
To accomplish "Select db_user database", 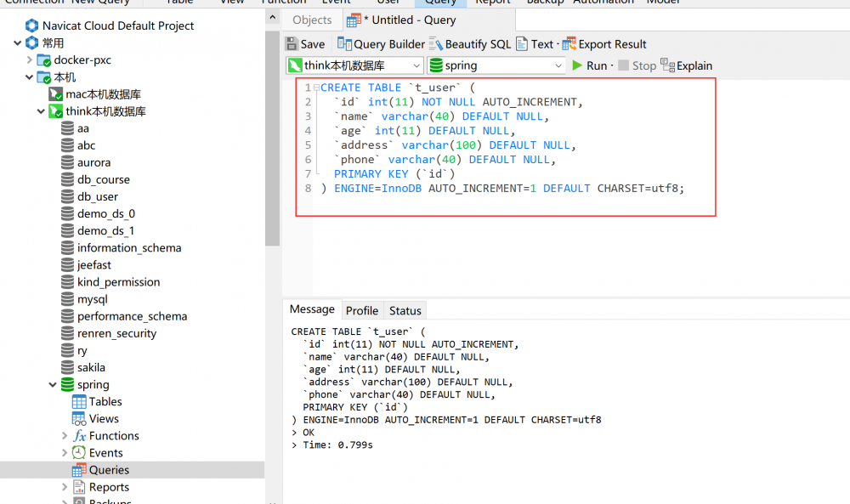I will coord(98,196).
